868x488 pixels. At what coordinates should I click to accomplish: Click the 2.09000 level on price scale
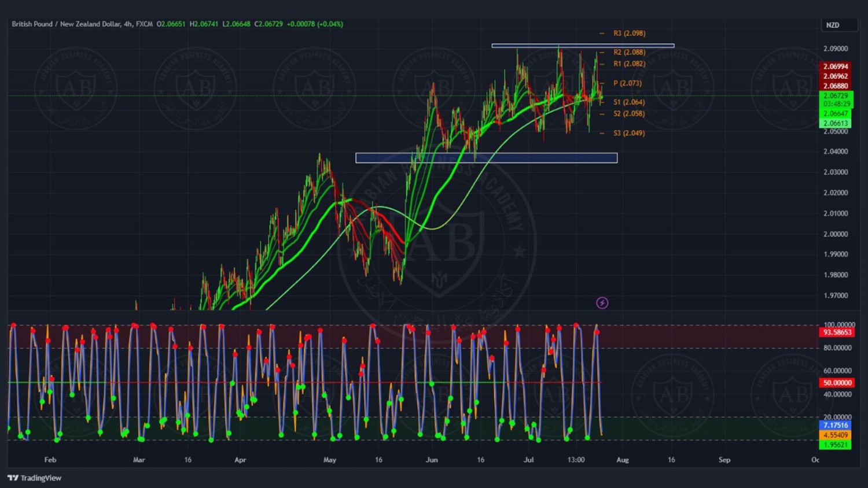[836, 49]
